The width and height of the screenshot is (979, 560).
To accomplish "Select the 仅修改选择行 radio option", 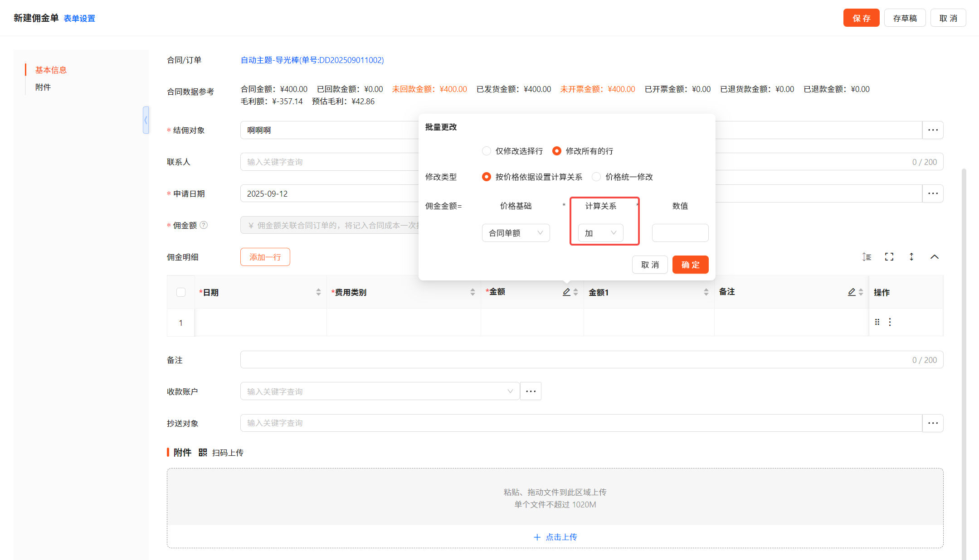I will 487,151.
